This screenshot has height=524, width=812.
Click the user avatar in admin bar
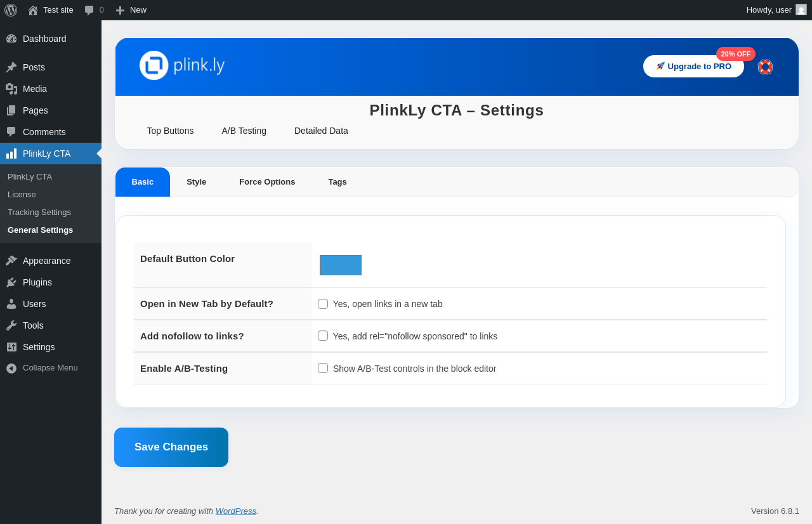click(x=801, y=10)
